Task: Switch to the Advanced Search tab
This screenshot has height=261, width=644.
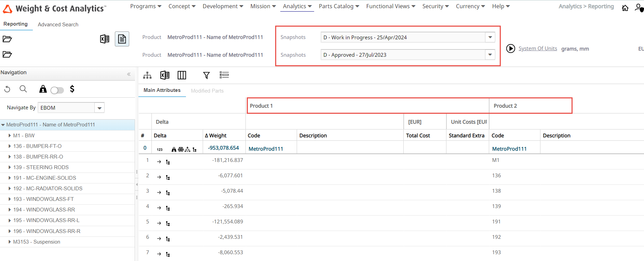Action: tap(58, 25)
